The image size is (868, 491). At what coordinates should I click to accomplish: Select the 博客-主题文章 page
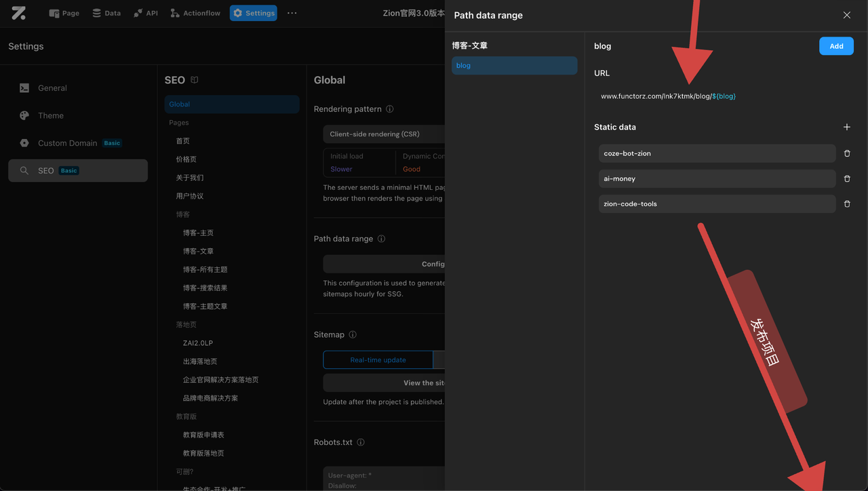pos(205,306)
